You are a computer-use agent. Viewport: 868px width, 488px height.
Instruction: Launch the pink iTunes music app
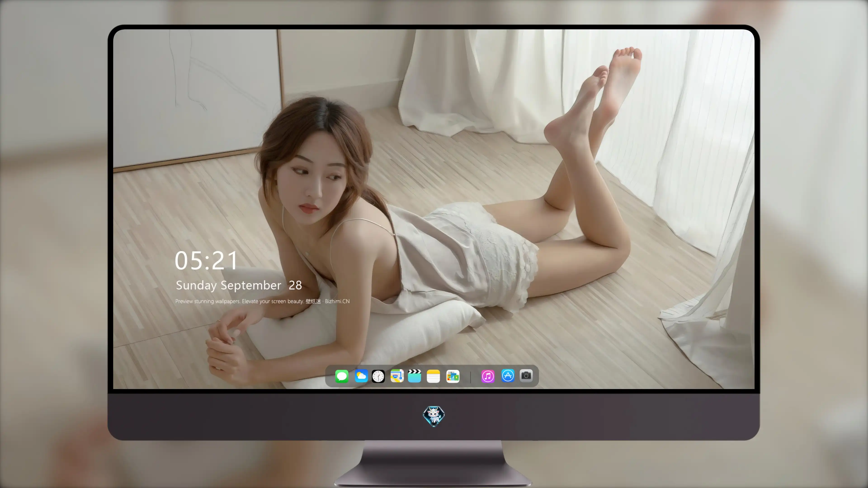(x=488, y=376)
